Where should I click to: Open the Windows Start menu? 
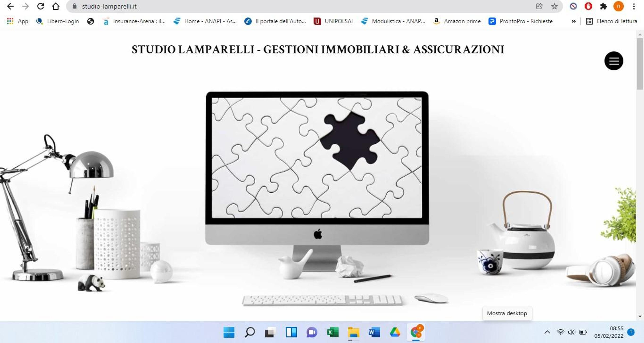pos(229,332)
